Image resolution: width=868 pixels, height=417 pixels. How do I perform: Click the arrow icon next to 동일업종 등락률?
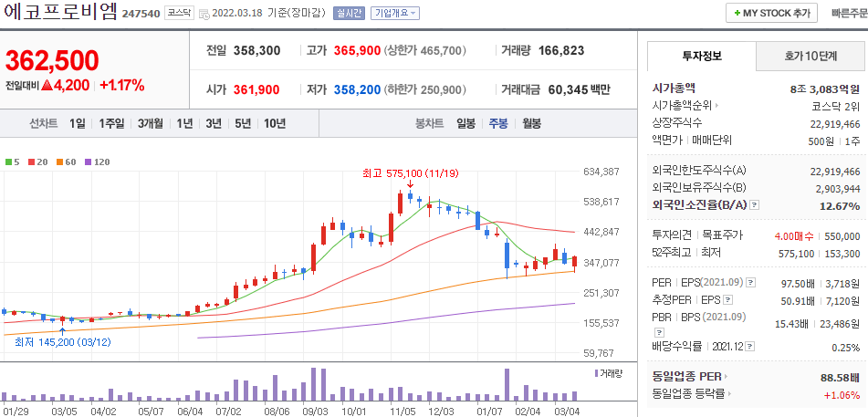click(727, 394)
